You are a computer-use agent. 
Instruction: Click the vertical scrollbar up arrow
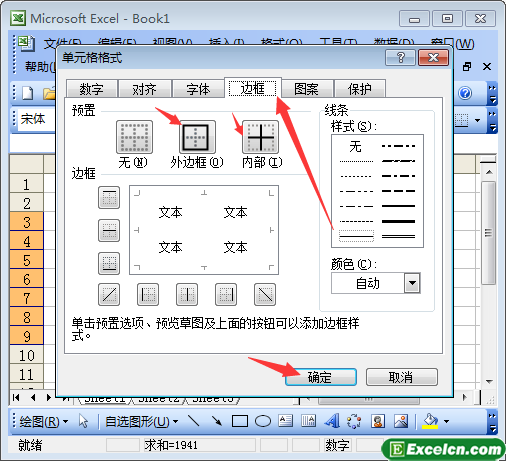[x=489, y=172]
